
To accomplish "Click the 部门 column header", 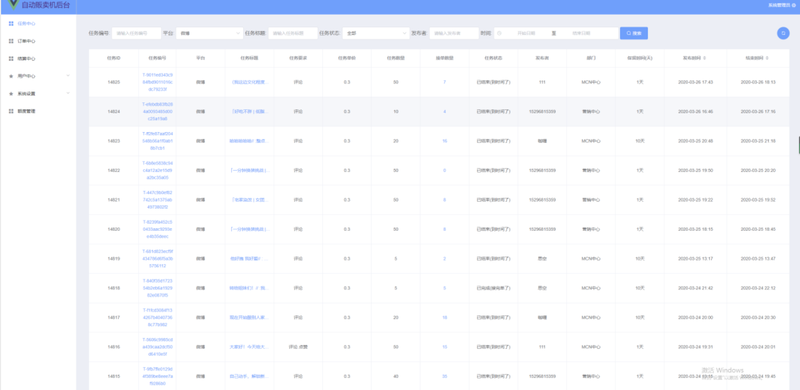I will click(591, 58).
